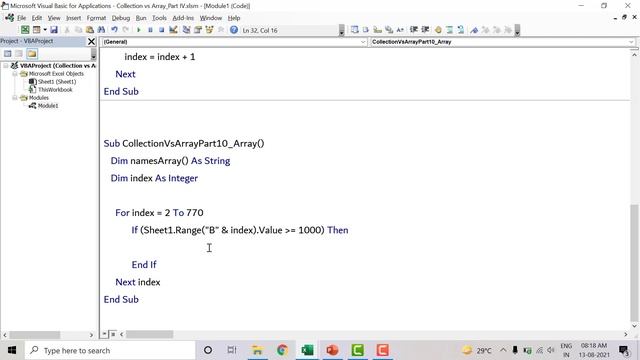640x360 pixels.
Task: Save the workbook with the floppy icon
Action: click(x=54, y=30)
